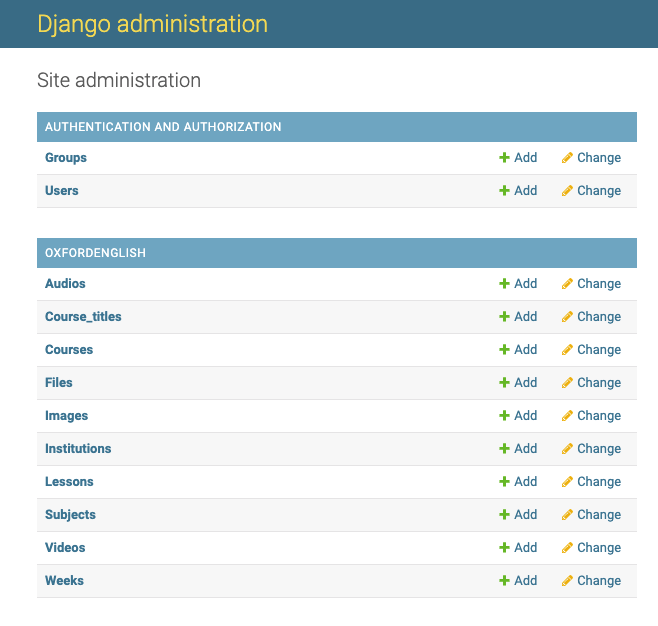This screenshot has width=658, height=626.
Task: Click the Add text for Users
Action: (x=526, y=190)
